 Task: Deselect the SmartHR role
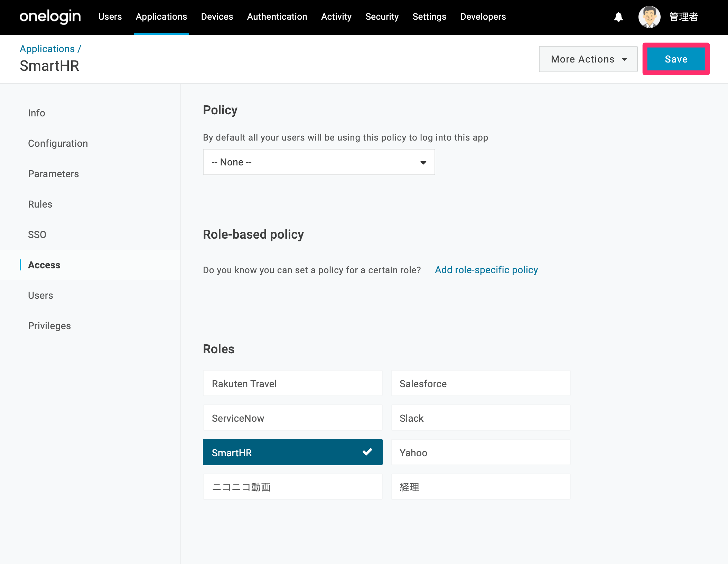pyautogui.click(x=292, y=452)
